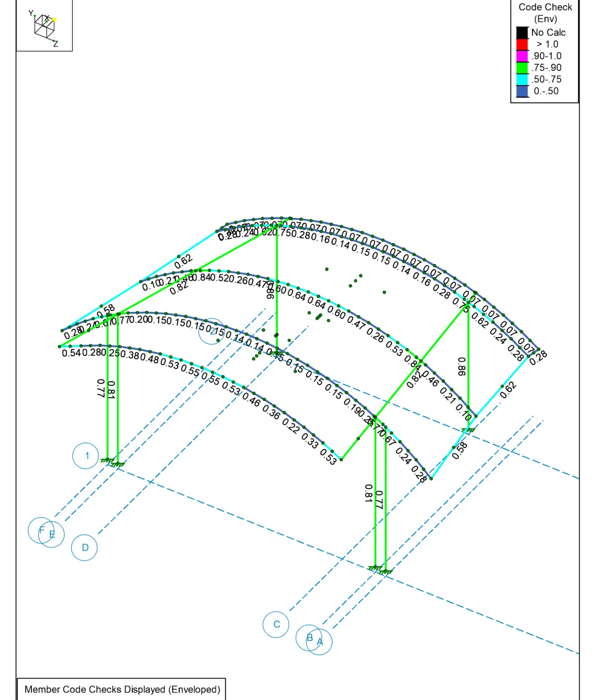This screenshot has width=599, height=700.
Task: Click the Member Code Checks Displayed (Enveloped) label
Action: [122, 690]
